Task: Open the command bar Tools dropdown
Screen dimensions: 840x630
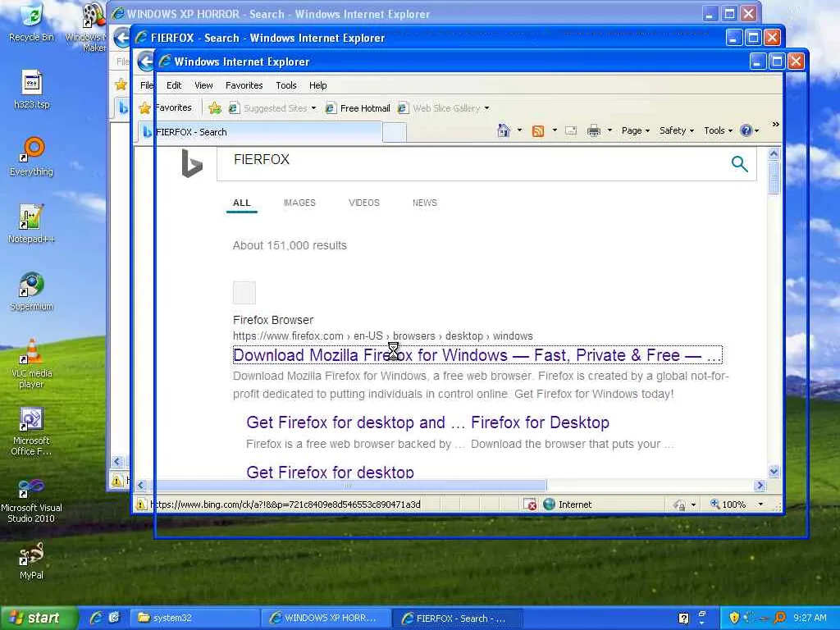Action: (718, 130)
